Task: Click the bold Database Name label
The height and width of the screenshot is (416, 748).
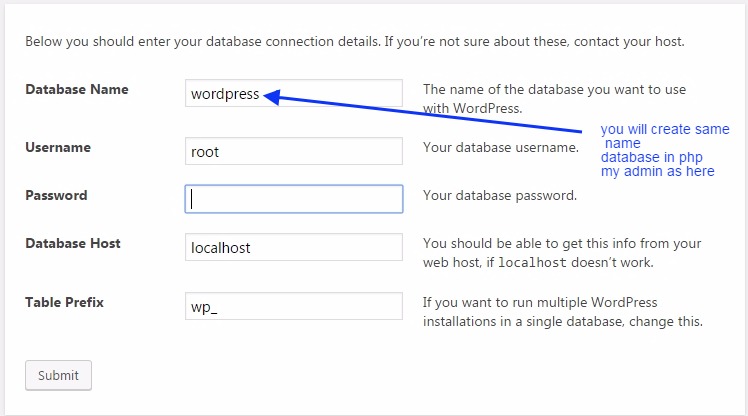Action: [76, 90]
